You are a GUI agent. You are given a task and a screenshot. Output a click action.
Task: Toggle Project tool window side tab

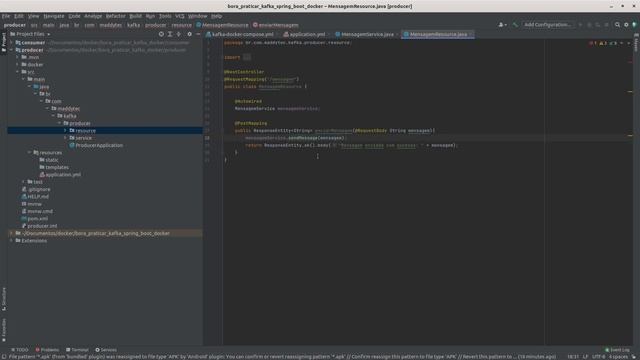click(4, 42)
